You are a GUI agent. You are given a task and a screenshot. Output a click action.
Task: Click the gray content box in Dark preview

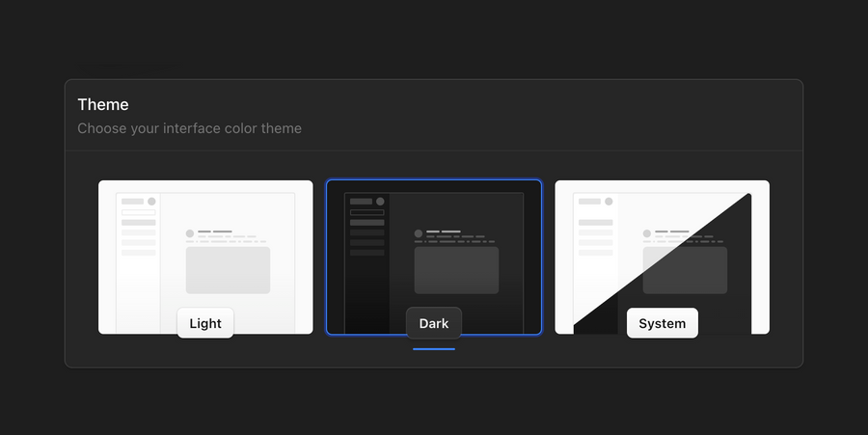click(x=456, y=270)
